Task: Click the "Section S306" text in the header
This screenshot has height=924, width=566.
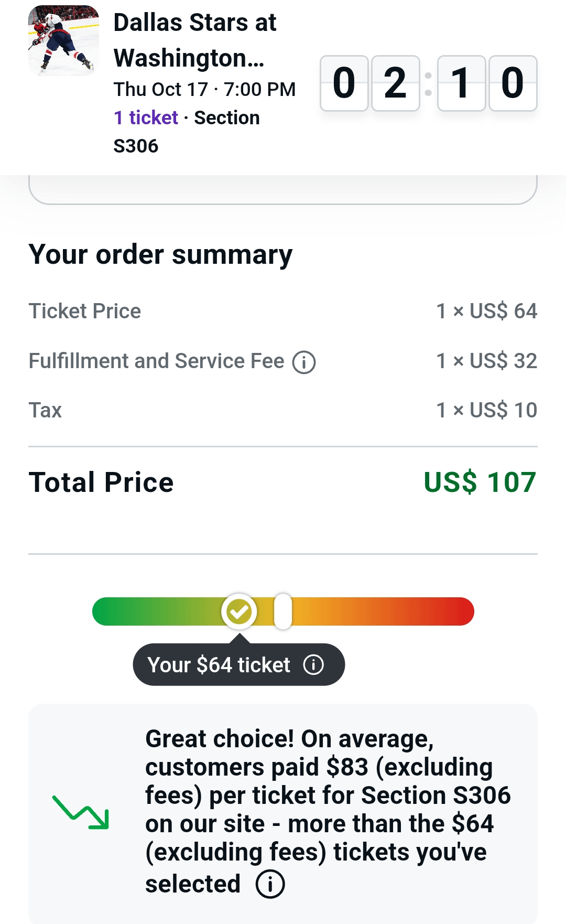Action: pyautogui.click(x=226, y=119)
